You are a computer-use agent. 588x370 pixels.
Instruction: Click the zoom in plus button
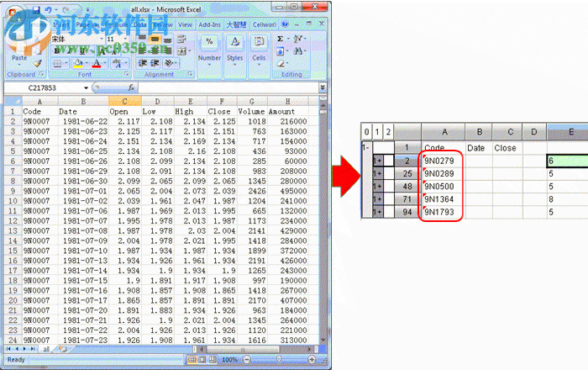tap(312, 360)
